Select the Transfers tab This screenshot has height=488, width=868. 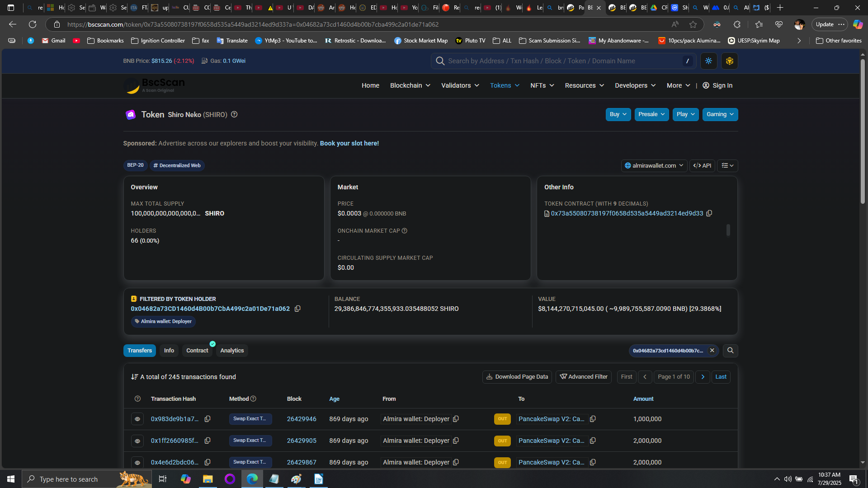coord(140,351)
